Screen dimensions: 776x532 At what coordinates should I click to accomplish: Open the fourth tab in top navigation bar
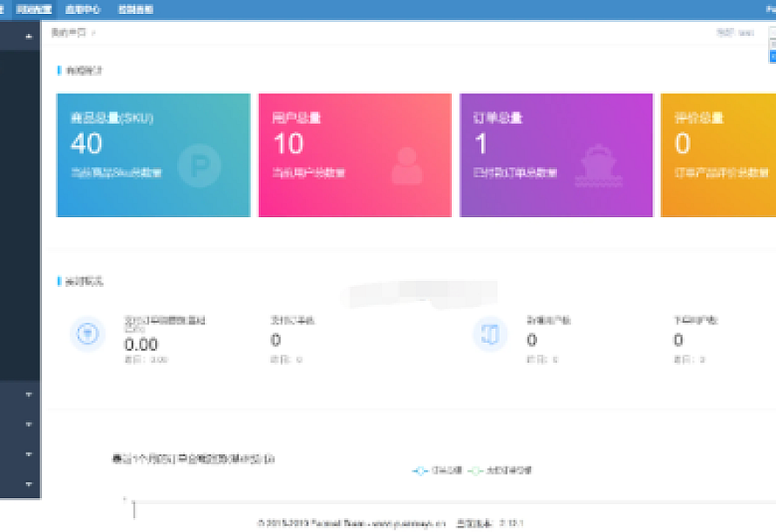[135, 10]
